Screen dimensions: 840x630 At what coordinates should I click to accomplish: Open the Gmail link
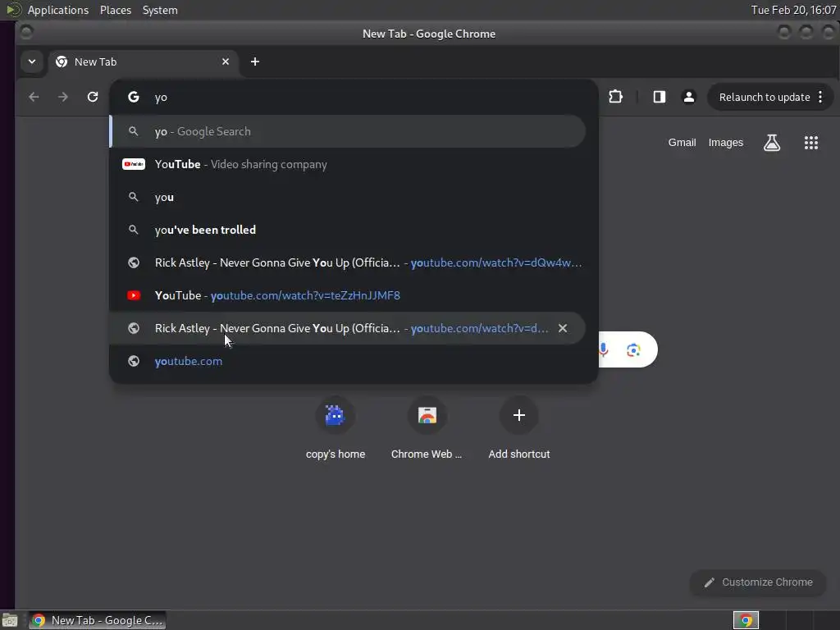(x=682, y=143)
